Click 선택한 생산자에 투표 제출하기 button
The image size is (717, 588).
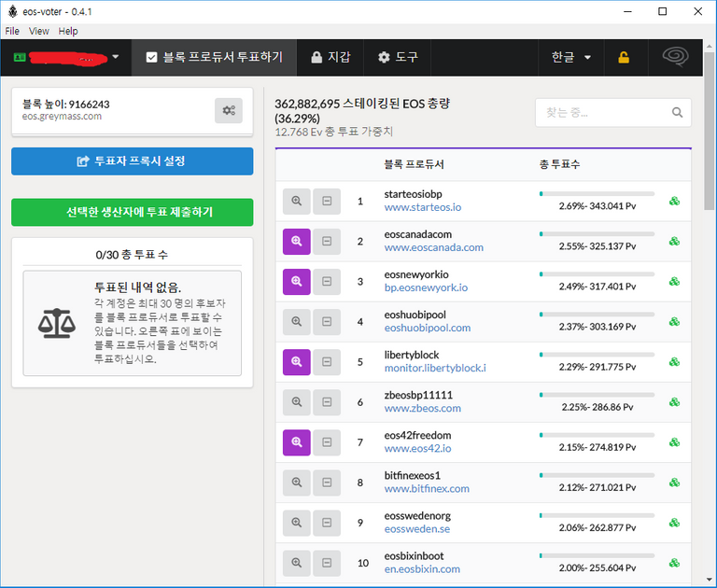point(133,212)
